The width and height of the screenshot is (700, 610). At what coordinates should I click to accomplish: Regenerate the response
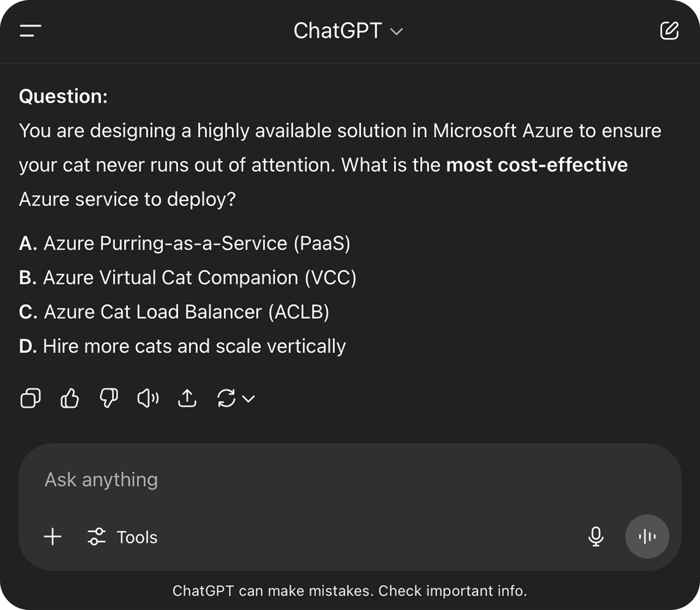(x=226, y=398)
